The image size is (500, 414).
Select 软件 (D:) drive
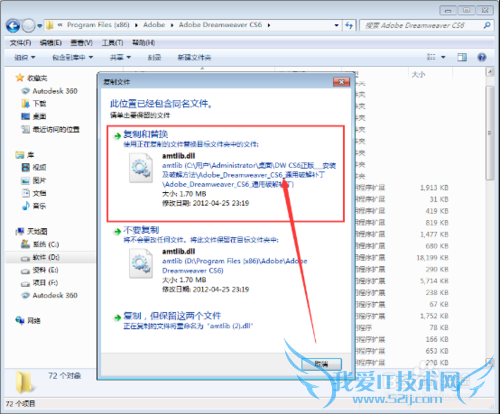coord(40,257)
